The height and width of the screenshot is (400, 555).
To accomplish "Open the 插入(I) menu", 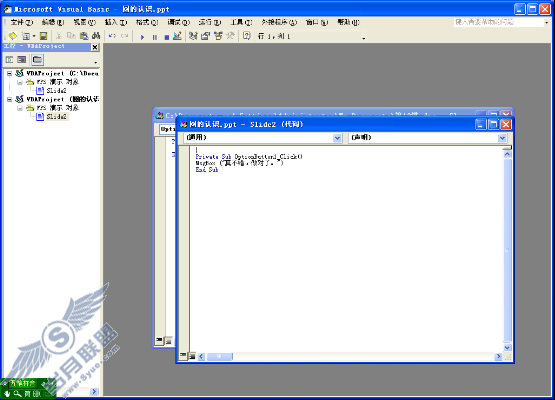I will [116, 22].
